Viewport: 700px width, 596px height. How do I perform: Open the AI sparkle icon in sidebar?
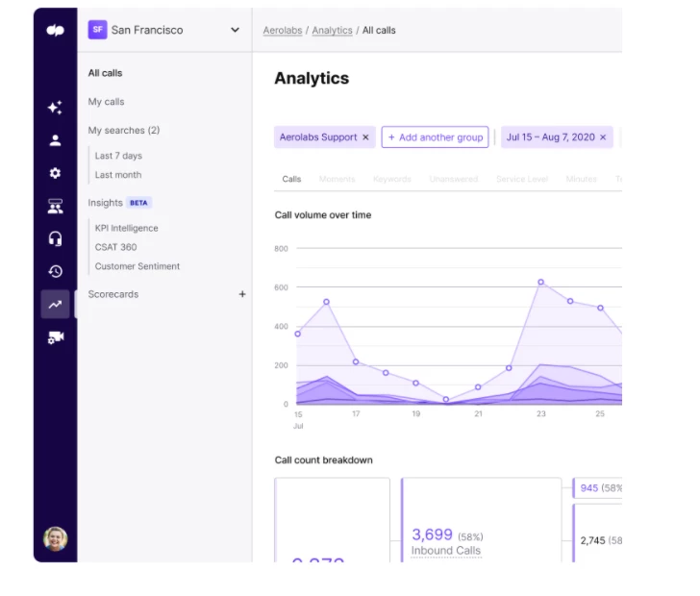pos(56,108)
